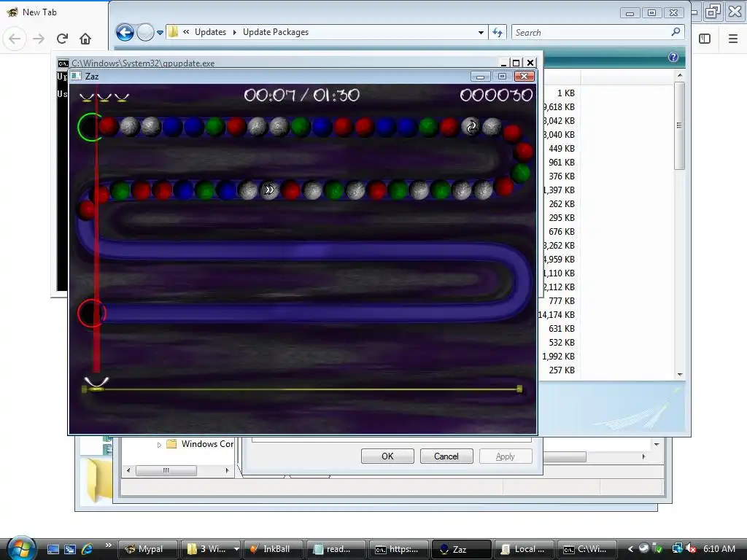Click the Updates breadcrumb
Image resolution: width=747 pixels, height=560 pixels.
[x=210, y=32]
